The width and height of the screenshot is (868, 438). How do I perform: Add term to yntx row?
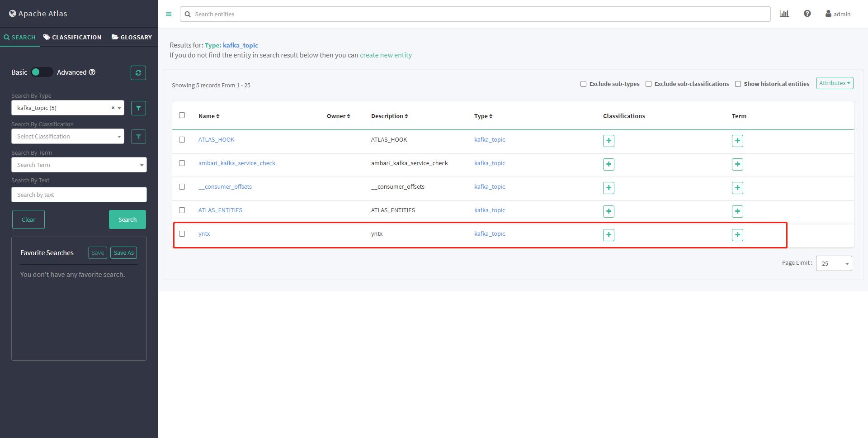tap(737, 235)
